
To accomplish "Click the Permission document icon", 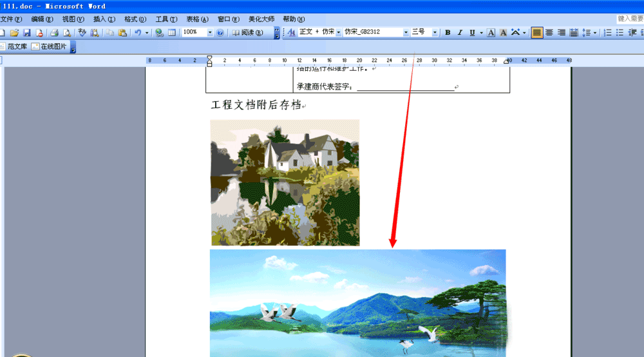I will (x=39, y=32).
